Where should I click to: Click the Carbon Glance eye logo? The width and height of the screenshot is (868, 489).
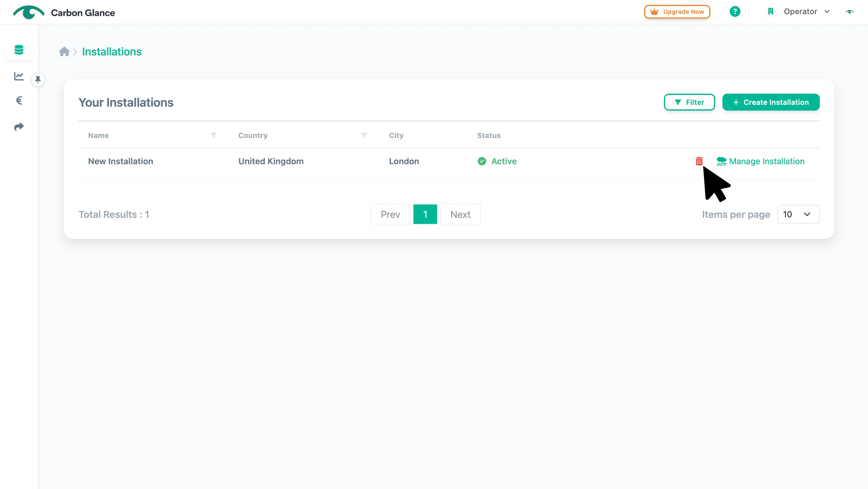pos(29,12)
